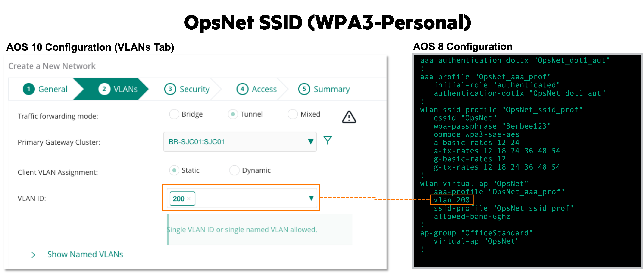This screenshot has width=644, height=274.
Task: Click the 'aaa profile "OpsNet_aaa_prof"' line
Action: [485, 77]
